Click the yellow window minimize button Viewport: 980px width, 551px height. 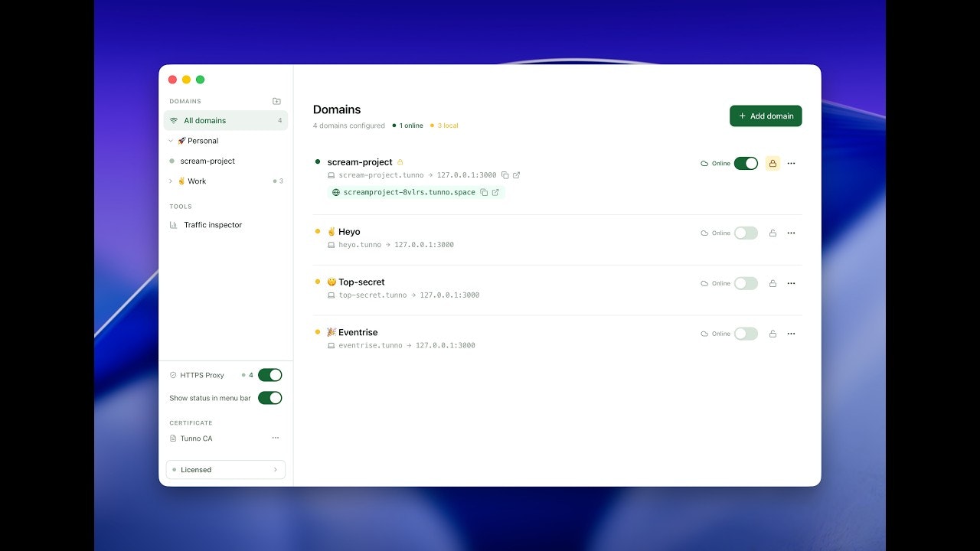pyautogui.click(x=186, y=80)
